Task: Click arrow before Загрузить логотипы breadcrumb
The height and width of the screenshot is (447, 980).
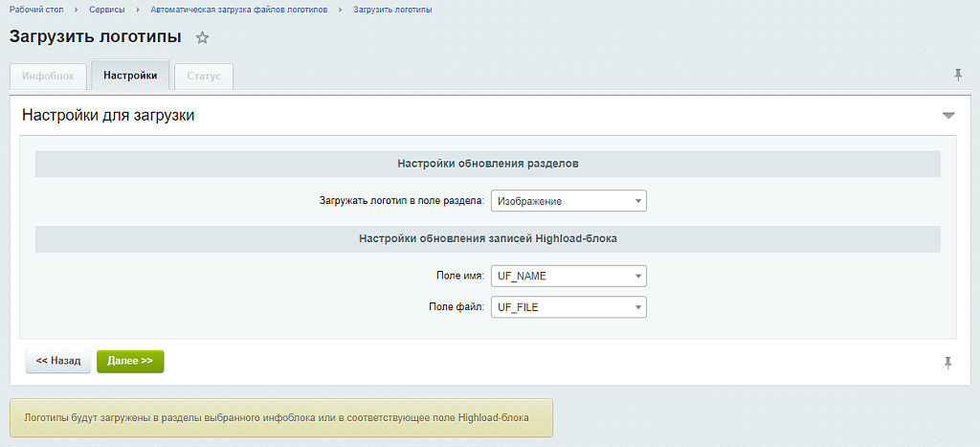Action: coord(341,10)
